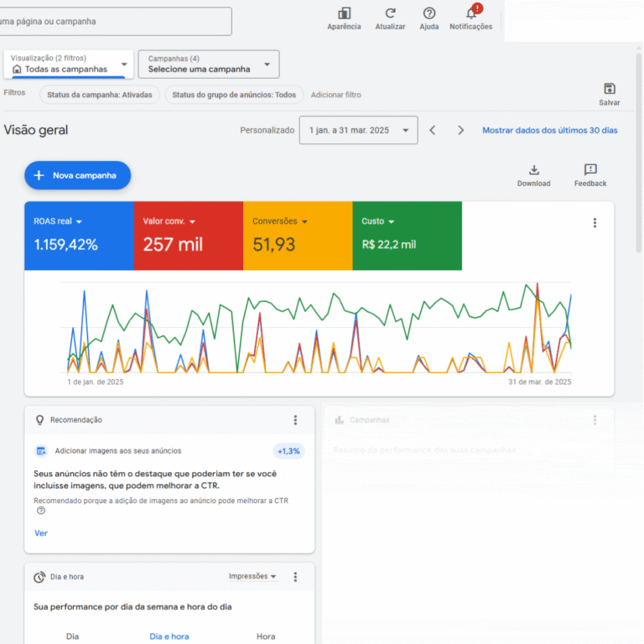The width and height of the screenshot is (644, 644).
Task: Select the green Custo scorecard
Action: pos(407,236)
